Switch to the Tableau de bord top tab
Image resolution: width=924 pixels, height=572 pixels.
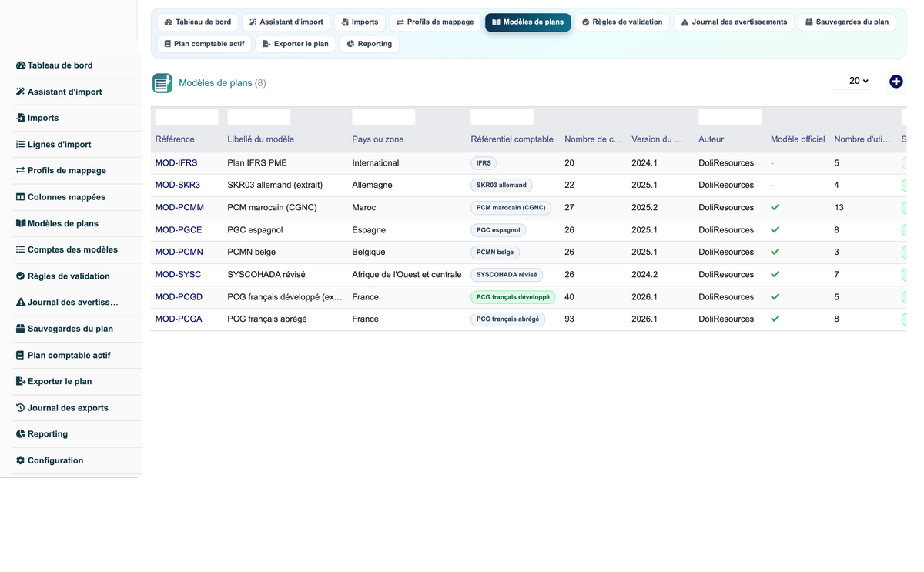(198, 22)
